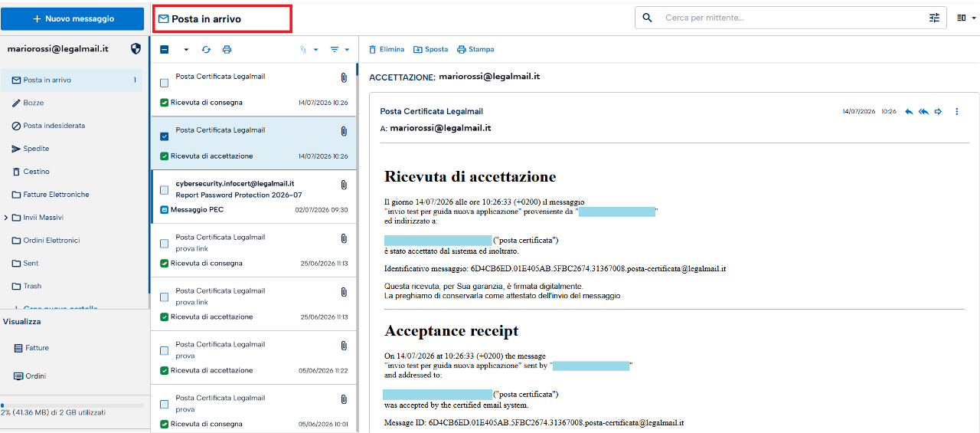Image resolution: width=980 pixels, height=433 pixels.
Task: Select checkbox of prova message dated 05/06/2026 11:22
Action: [165, 351]
